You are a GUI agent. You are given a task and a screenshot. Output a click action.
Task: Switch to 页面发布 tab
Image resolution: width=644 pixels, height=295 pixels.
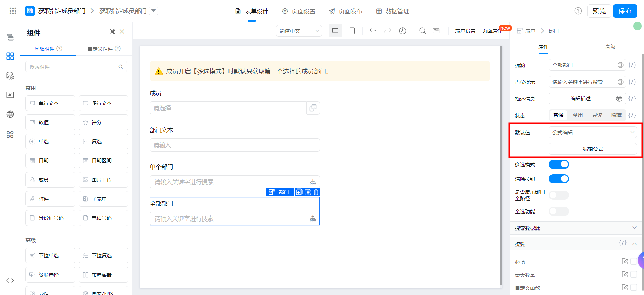346,11
